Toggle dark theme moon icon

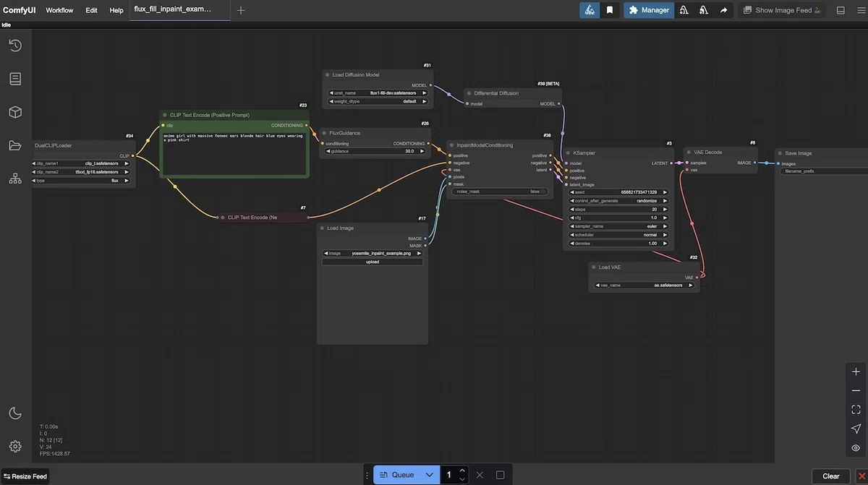(x=15, y=413)
